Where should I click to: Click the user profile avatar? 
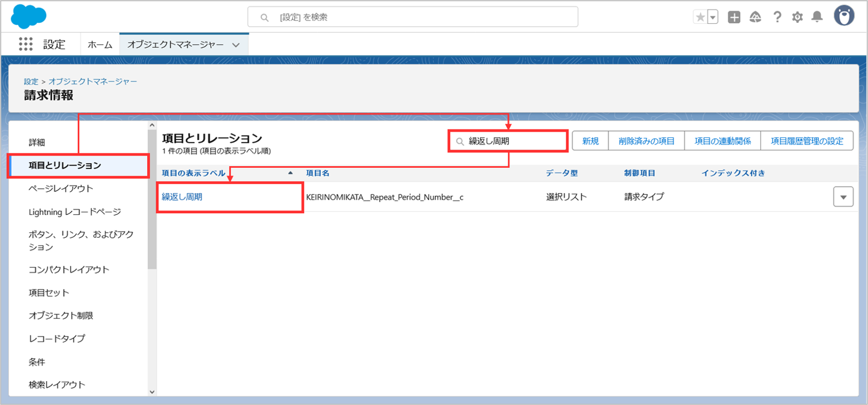click(844, 16)
